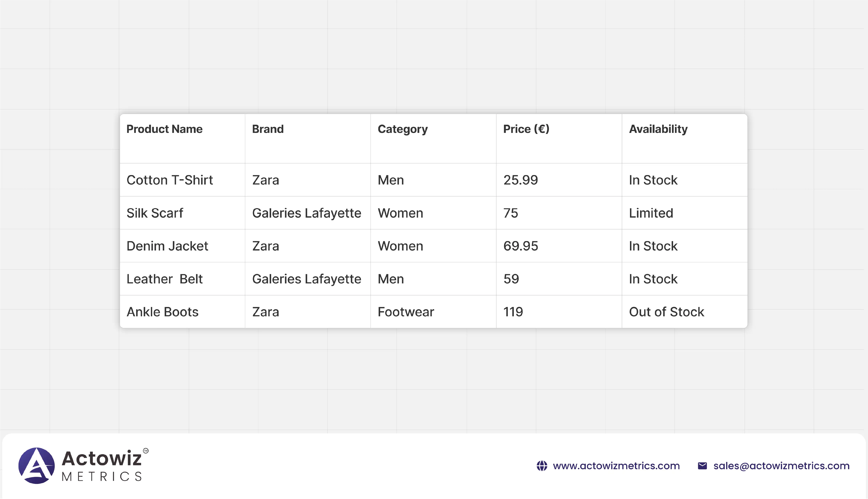Select the Product Name column header
The height and width of the screenshot is (499, 868).
(x=165, y=129)
